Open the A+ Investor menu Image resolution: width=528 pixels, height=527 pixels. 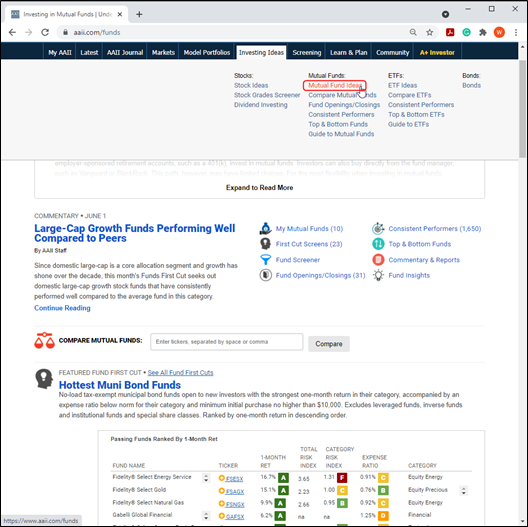tap(437, 53)
